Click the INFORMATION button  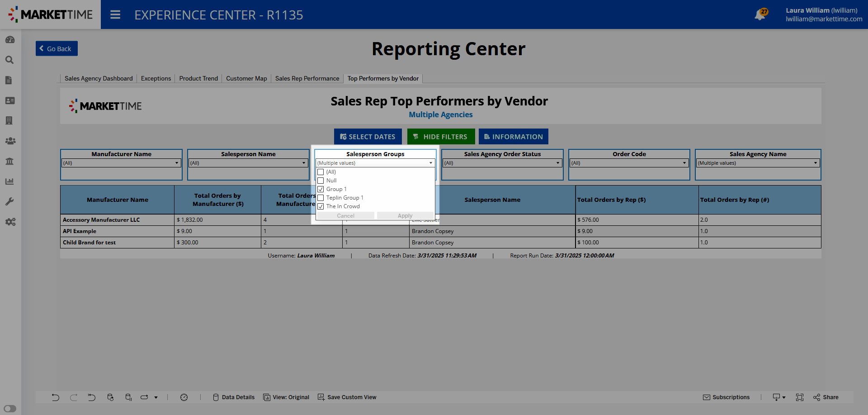(514, 137)
